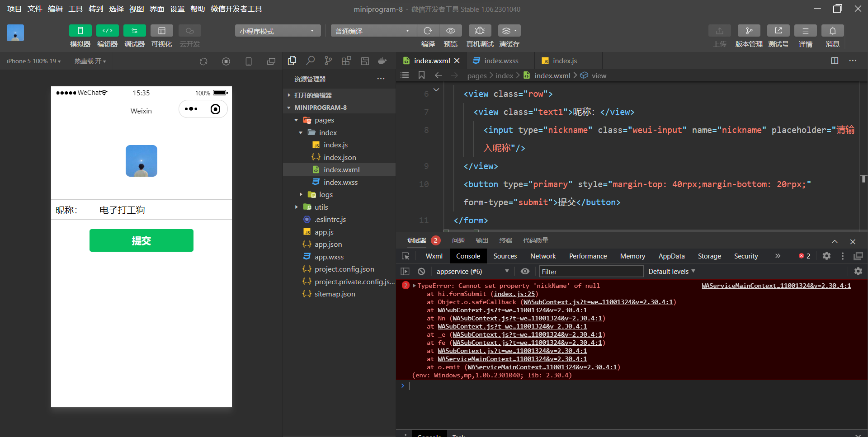Open the AppData devtools tab

pyautogui.click(x=671, y=256)
